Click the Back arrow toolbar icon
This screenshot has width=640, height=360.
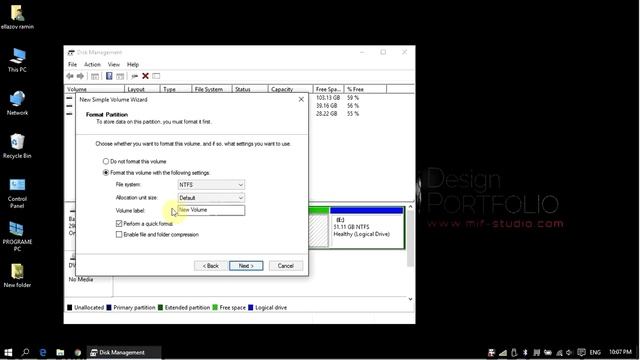click(70, 76)
